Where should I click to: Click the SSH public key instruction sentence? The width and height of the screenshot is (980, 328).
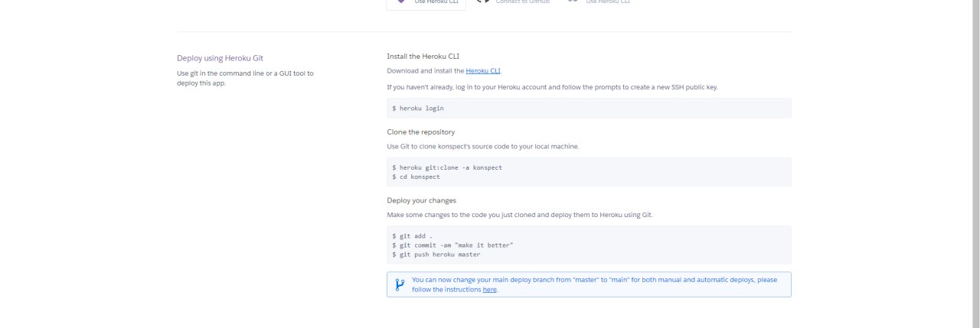[x=553, y=87]
